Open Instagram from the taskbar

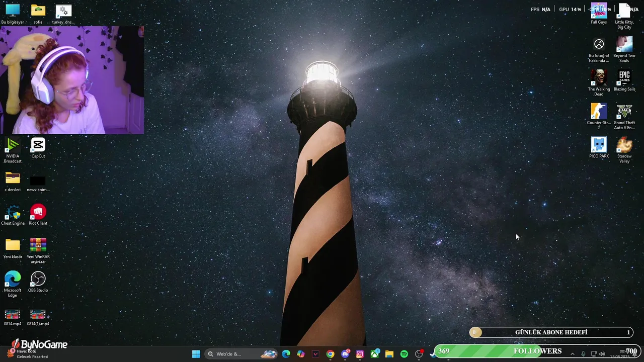click(x=360, y=354)
